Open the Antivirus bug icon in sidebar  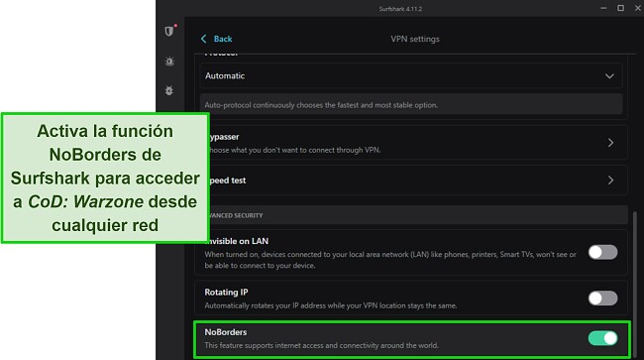[169, 90]
